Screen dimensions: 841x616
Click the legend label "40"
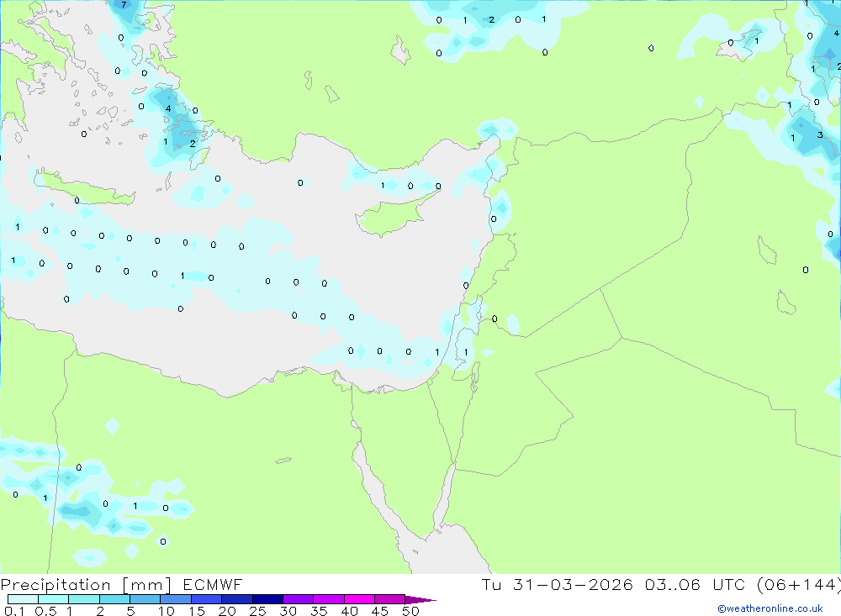[349, 611]
